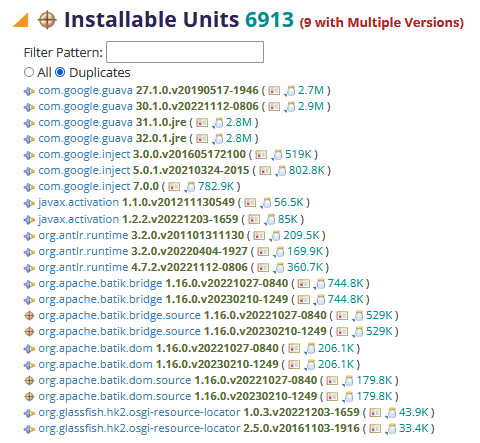480x443 pixels.
Task: Click the 9 with Multiple Versions label
Action: click(x=382, y=23)
